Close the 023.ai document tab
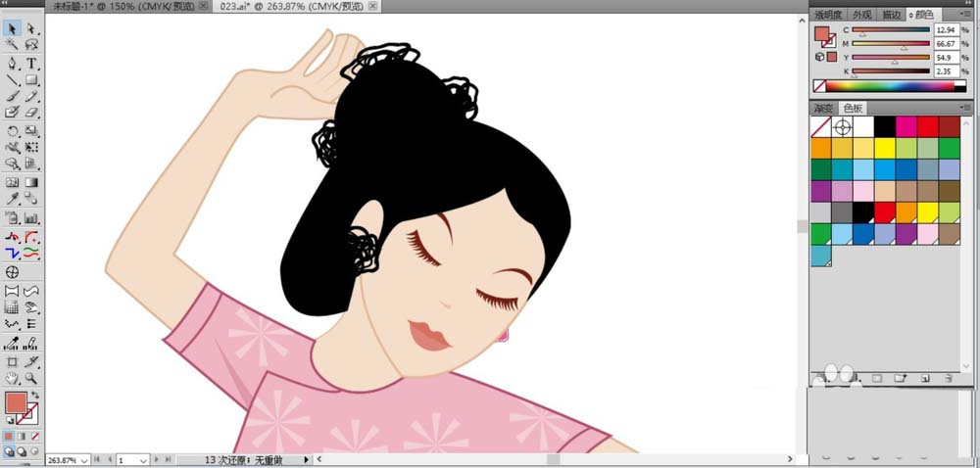Image resolution: width=980 pixels, height=468 pixels. (373, 6)
